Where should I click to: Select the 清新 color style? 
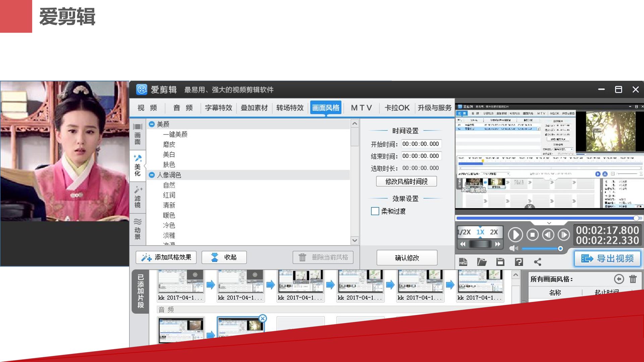(169, 205)
